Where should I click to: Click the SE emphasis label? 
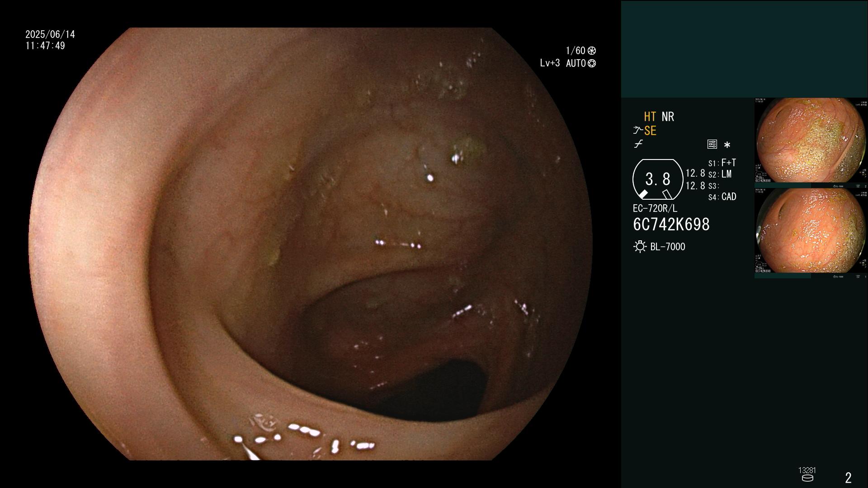pos(650,131)
